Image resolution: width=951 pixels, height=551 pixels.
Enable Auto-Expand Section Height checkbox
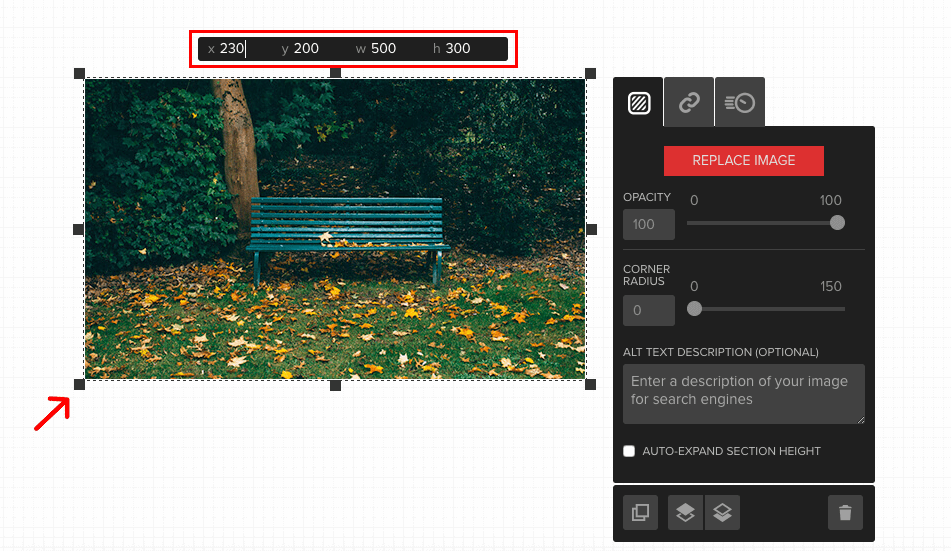[x=629, y=451]
